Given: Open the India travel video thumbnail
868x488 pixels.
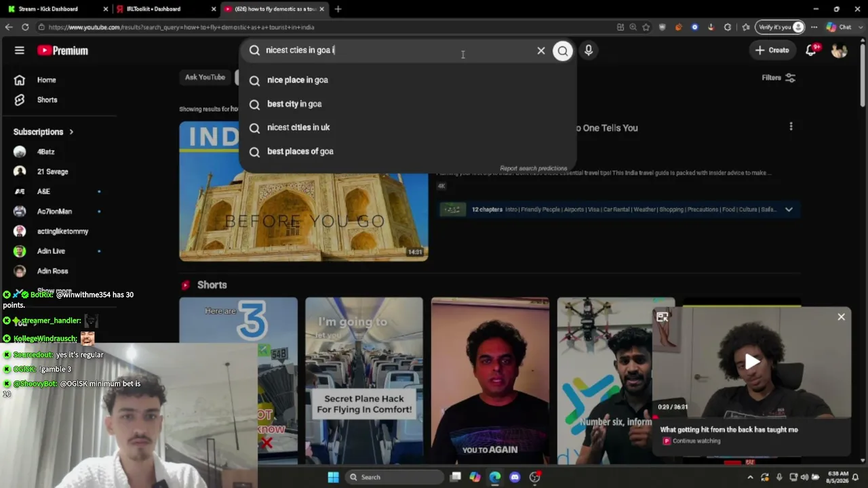Looking at the screenshot, I should 303,191.
